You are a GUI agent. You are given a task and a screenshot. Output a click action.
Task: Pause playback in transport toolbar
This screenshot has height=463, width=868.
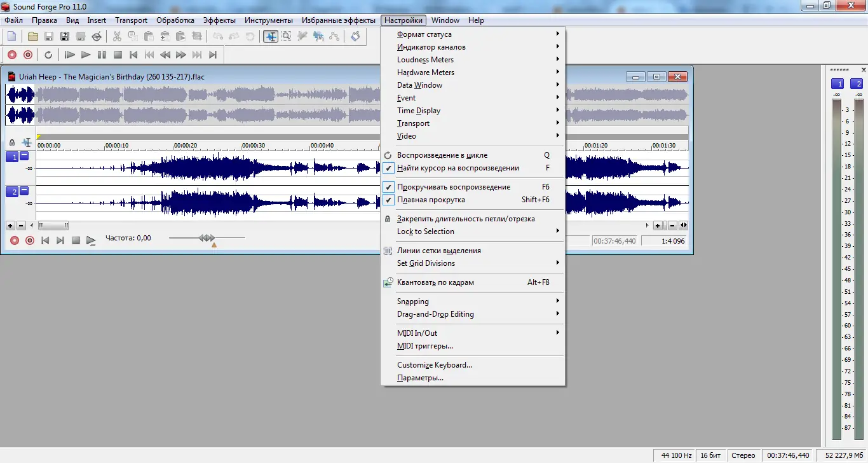[102, 55]
